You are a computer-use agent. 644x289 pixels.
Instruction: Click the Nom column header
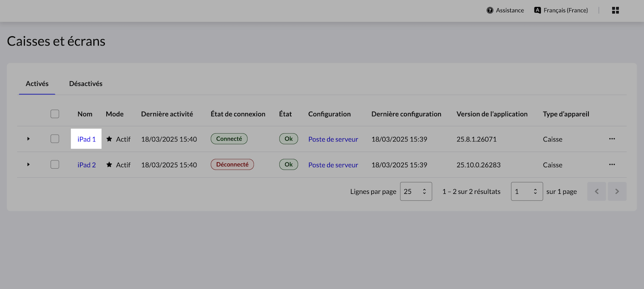pos(85,114)
